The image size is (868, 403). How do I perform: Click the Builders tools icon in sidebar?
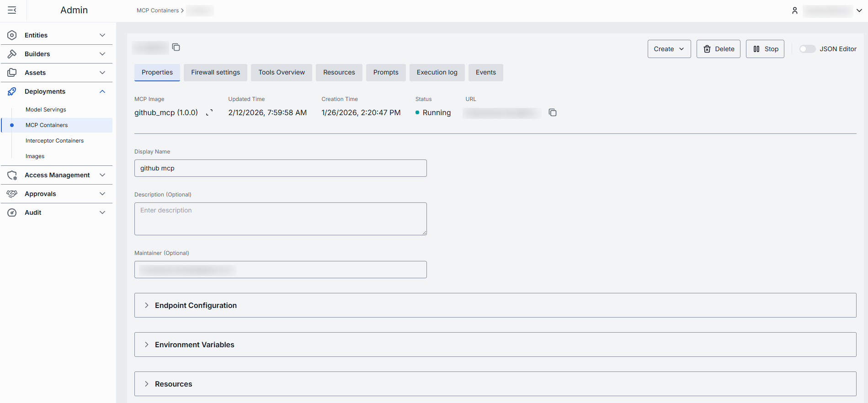(12, 54)
